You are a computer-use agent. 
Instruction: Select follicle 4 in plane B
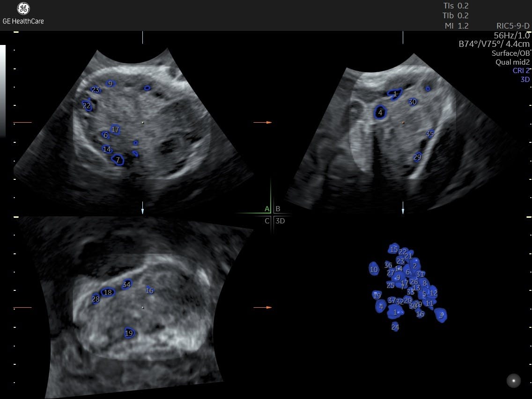pyautogui.click(x=380, y=112)
